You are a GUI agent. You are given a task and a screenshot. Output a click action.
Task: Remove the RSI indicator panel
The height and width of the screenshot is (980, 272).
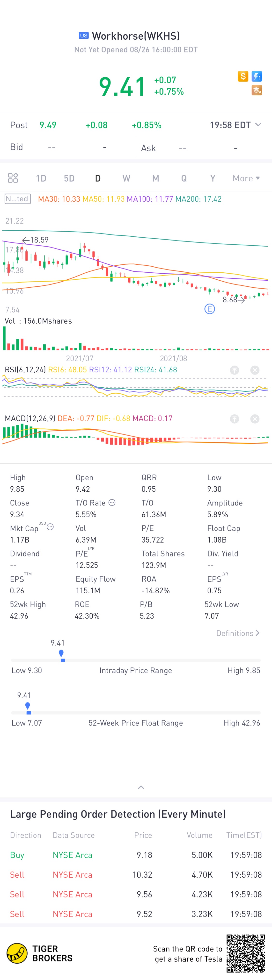coord(255,370)
